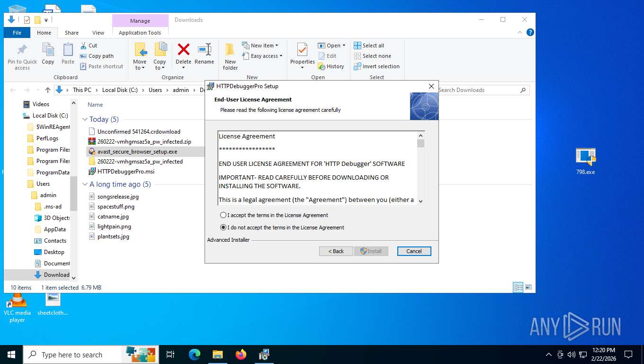Click the red Delete icon
This screenshot has width=644, height=364.
(x=183, y=49)
